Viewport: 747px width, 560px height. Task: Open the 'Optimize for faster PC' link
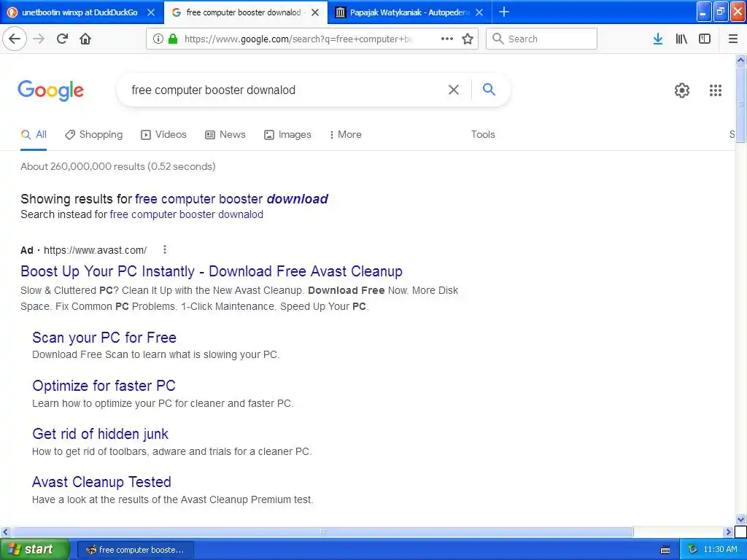pos(104,386)
